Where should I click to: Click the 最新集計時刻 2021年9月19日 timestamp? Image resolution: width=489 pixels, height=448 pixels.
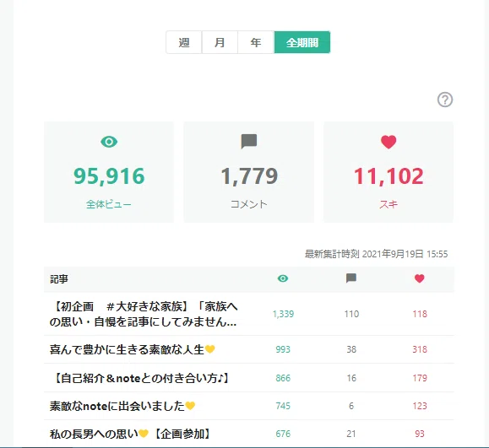(376, 254)
